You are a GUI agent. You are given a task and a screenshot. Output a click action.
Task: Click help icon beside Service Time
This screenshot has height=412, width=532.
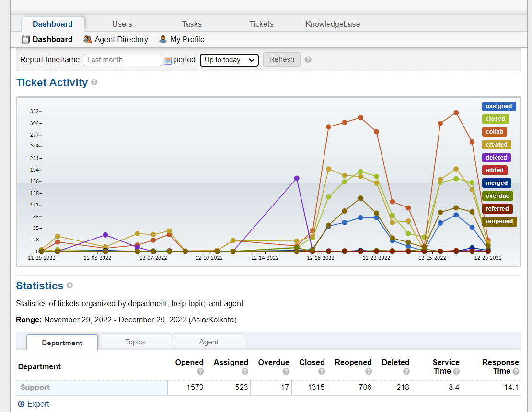[x=456, y=371]
